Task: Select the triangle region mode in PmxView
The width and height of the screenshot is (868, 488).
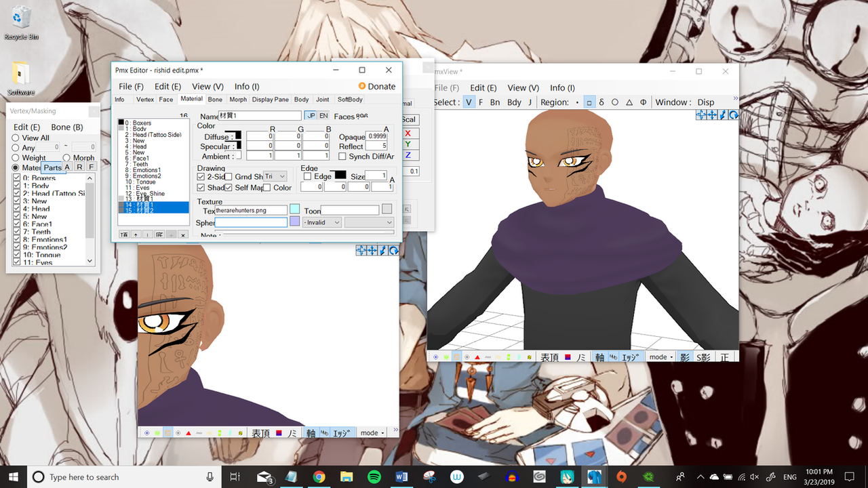Action: (x=629, y=102)
